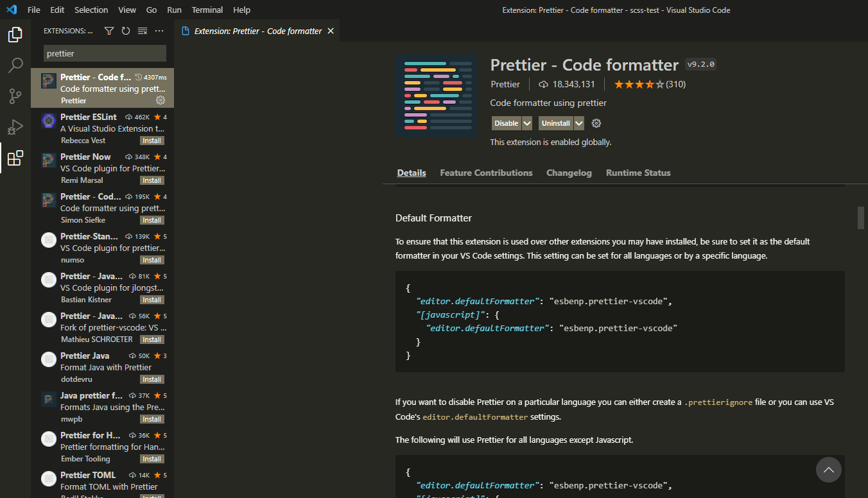The height and width of the screenshot is (498, 868).
Task: Click the 18,343,131 install count
Action: pyautogui.click(x=567, y=84)
